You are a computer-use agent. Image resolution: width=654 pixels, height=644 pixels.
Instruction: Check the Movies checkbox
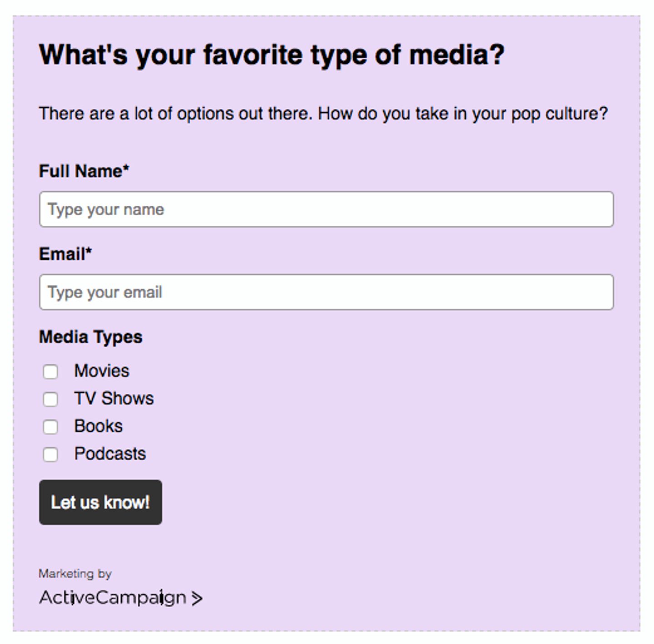point(50,372)
